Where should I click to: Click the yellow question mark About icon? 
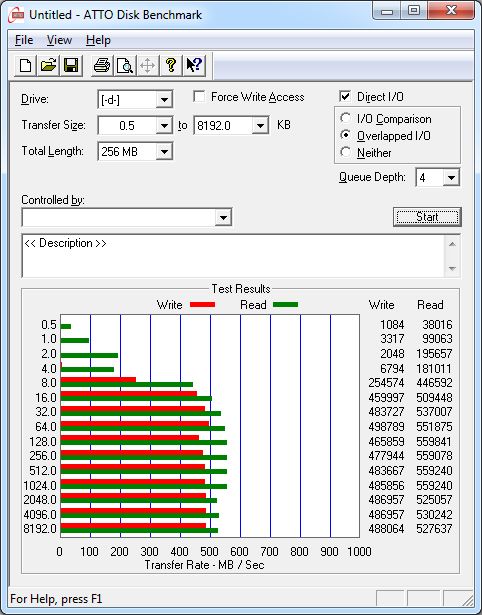171,65
